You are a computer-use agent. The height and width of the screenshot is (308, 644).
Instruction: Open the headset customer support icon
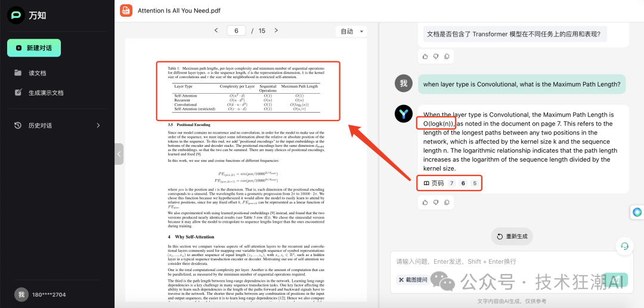tap(625, 246)
